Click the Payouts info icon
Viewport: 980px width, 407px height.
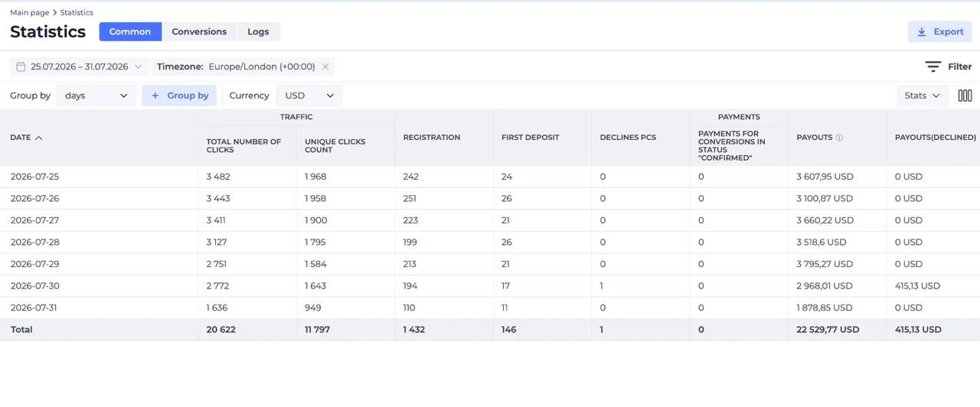pos(839,138)
